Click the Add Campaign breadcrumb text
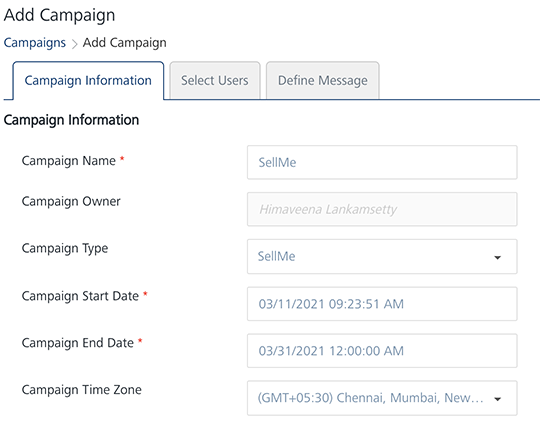Image resolution: width=540 pixels, height=431 pixels. point(125,43)
